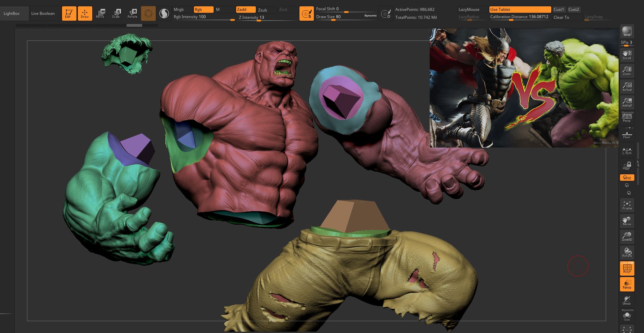
Task: Toggle Live Boolean mode
Action: [x=43, y=14]
